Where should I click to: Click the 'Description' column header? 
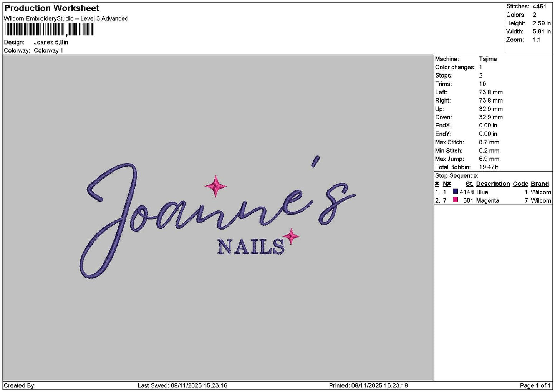coord(493,184)
